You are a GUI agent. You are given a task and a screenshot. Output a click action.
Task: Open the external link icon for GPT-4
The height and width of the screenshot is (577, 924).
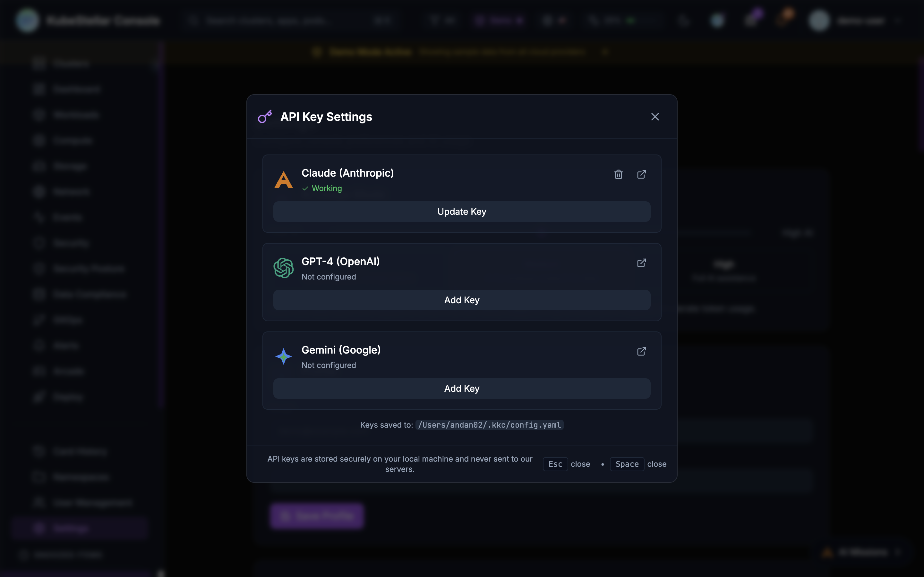641,263
